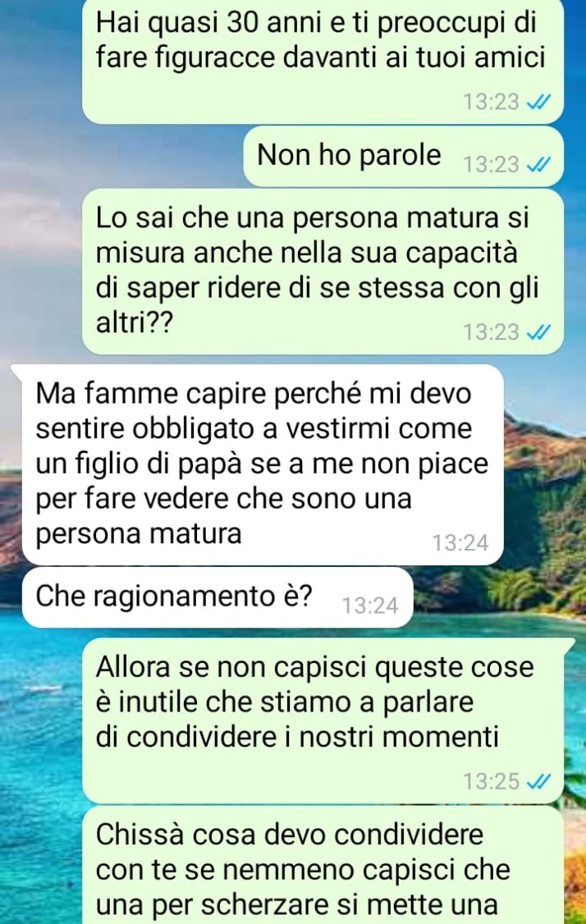Screen dimensions: 586x924
Task: Click 13:23 timestamp beside 'Non ho parole'
Action: click(x=491, y=165)
